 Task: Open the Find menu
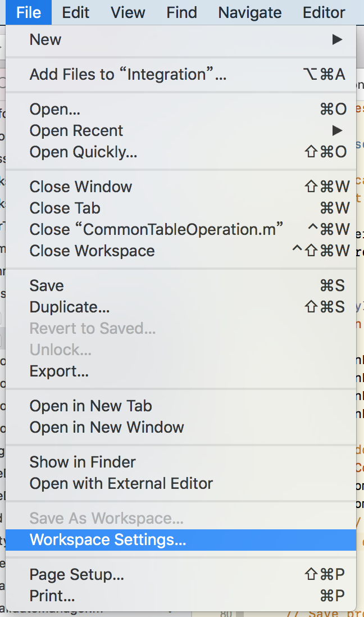(181, 12)
